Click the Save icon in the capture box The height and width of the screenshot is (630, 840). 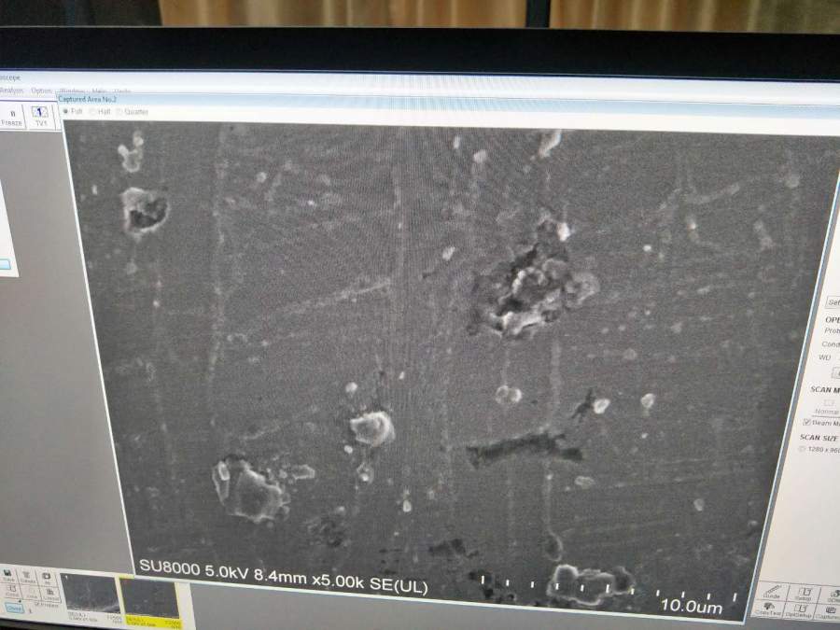pos(8,575)
